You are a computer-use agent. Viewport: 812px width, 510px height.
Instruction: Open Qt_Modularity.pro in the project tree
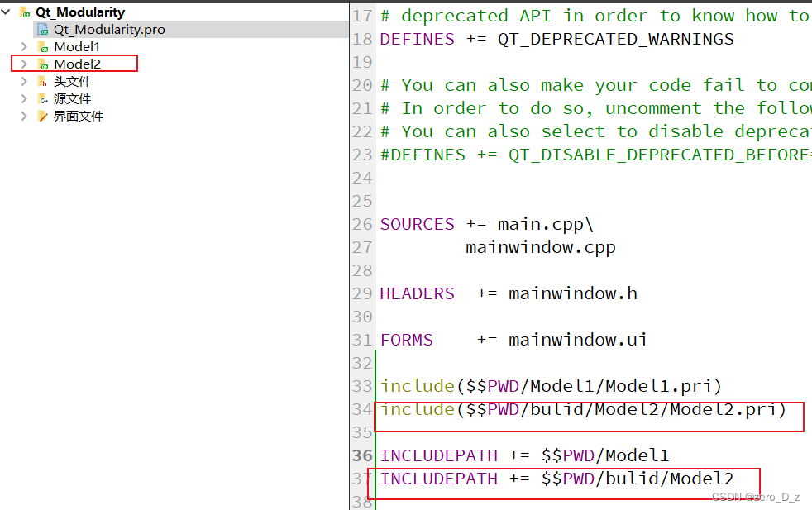click(x=109, y=30)
